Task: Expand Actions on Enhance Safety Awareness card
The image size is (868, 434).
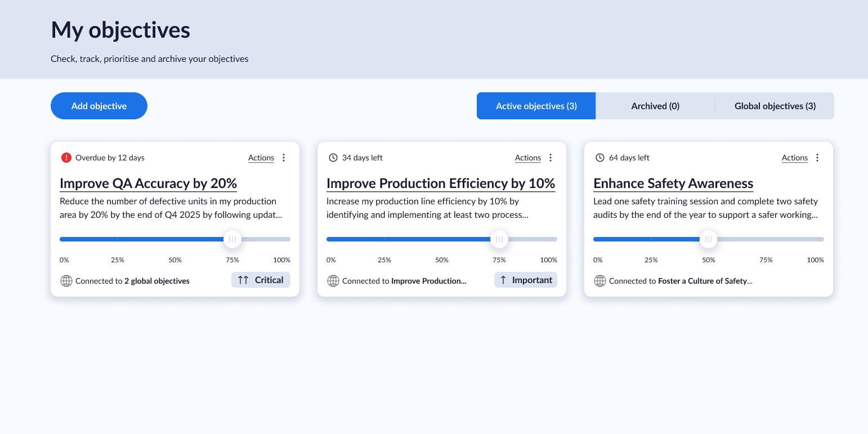Action: (x=795, y=158)
